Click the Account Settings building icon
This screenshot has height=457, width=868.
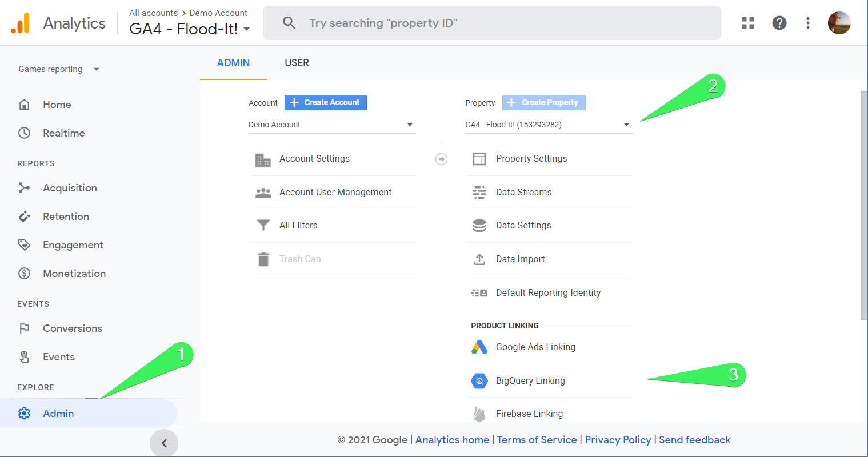click(263, 160)
